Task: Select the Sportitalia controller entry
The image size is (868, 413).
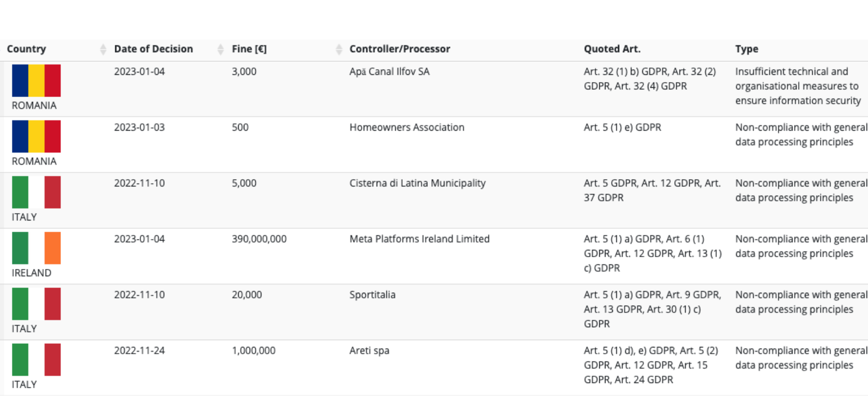Action: (x=373, y=295)
